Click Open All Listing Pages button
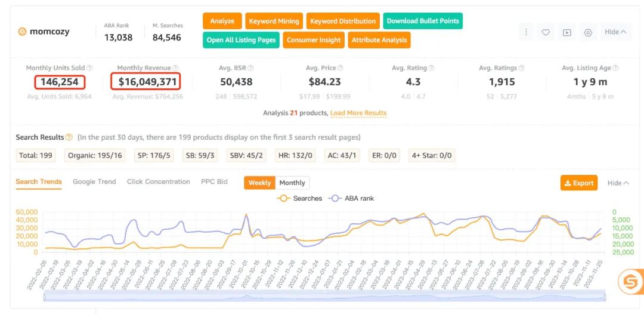Screen dimensions: 644x314 [241, 40]
